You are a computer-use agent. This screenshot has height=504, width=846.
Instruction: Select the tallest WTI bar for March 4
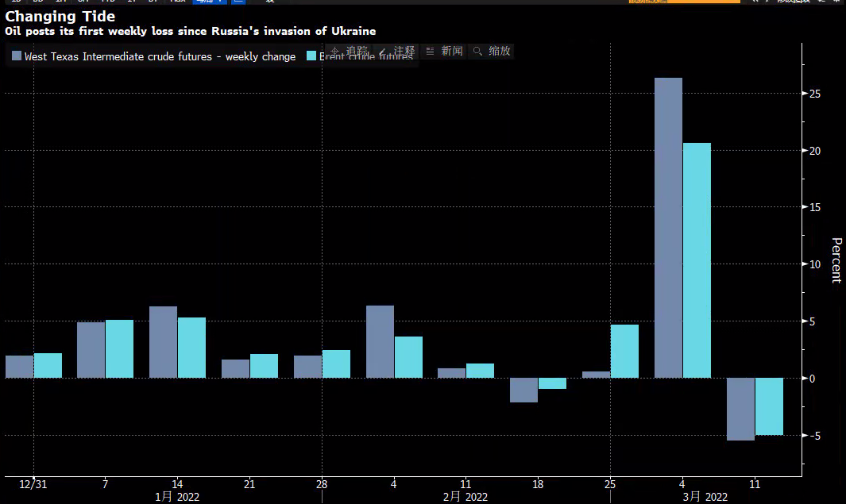(668, 227)
